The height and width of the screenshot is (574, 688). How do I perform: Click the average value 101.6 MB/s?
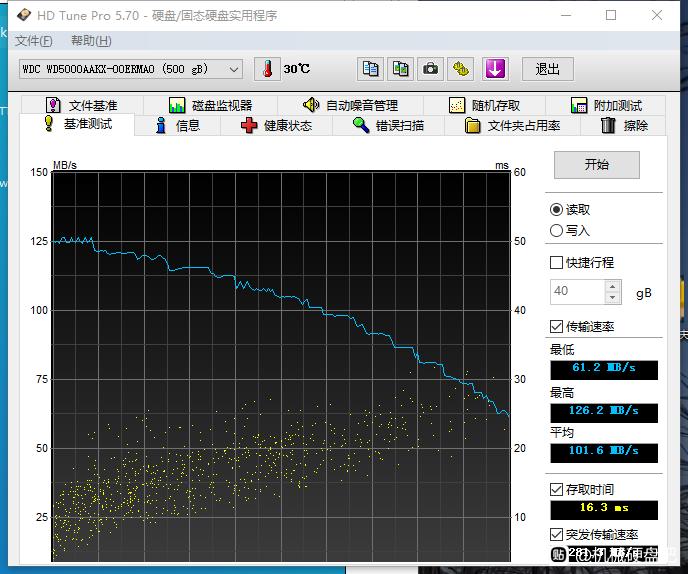(604, 453)
